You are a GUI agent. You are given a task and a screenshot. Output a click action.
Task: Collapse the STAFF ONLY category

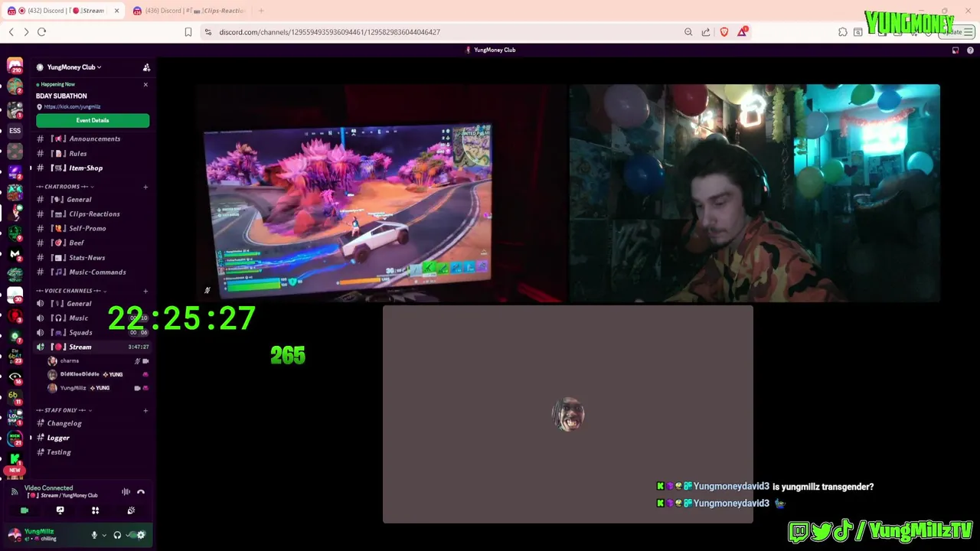coord(63,410)
